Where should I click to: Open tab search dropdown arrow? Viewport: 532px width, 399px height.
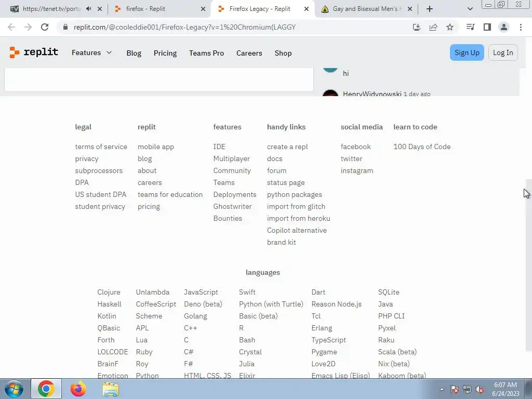470,9
